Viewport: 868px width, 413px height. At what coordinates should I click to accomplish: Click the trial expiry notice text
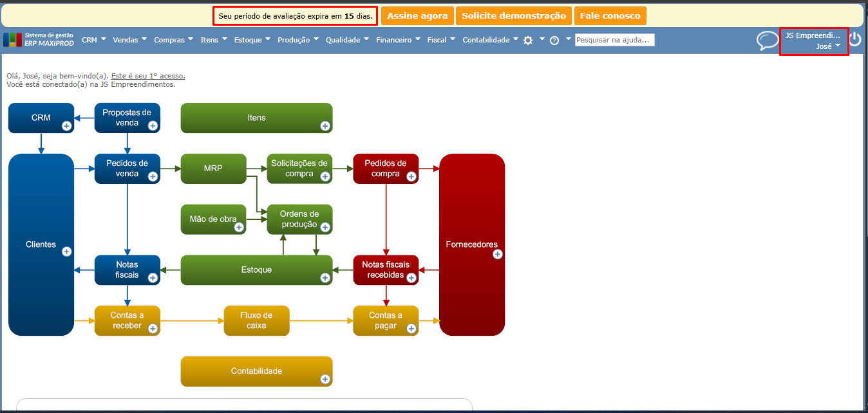click(x=295, y=15)
